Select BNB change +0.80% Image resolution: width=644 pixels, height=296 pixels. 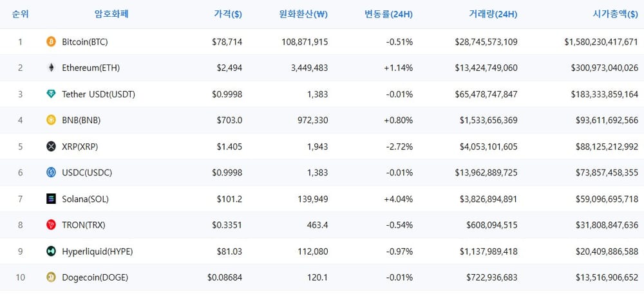click(x=399, y=121)
